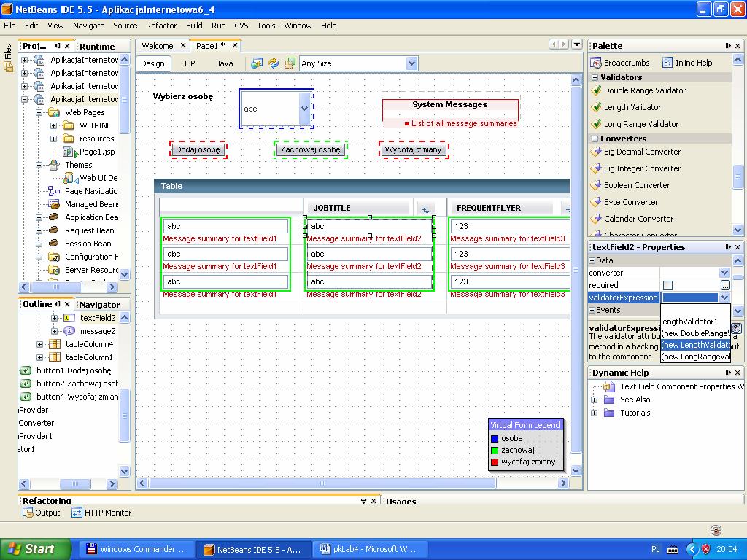Collapse the Data properties section
This screenshot has width=747, height=560.
point(592,260)
